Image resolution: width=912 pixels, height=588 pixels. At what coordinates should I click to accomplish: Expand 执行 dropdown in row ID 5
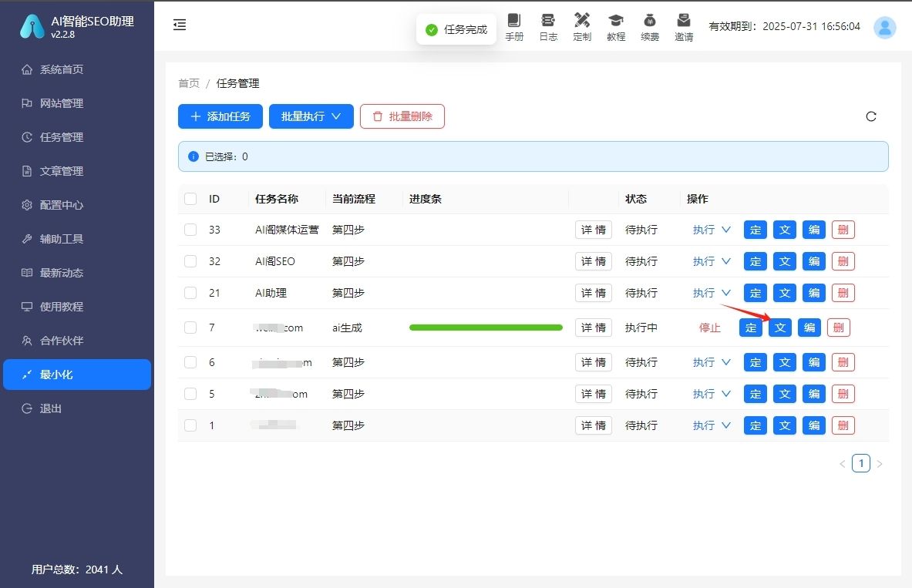712,394
